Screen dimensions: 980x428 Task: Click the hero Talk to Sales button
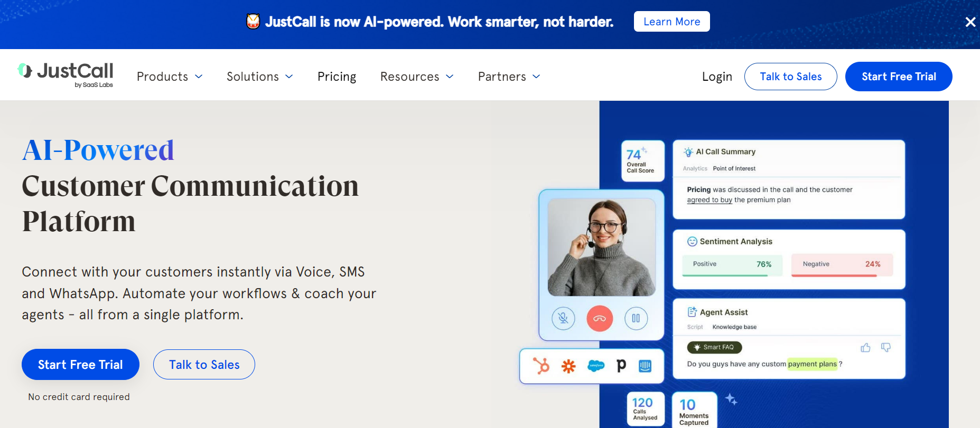(204, 364)
